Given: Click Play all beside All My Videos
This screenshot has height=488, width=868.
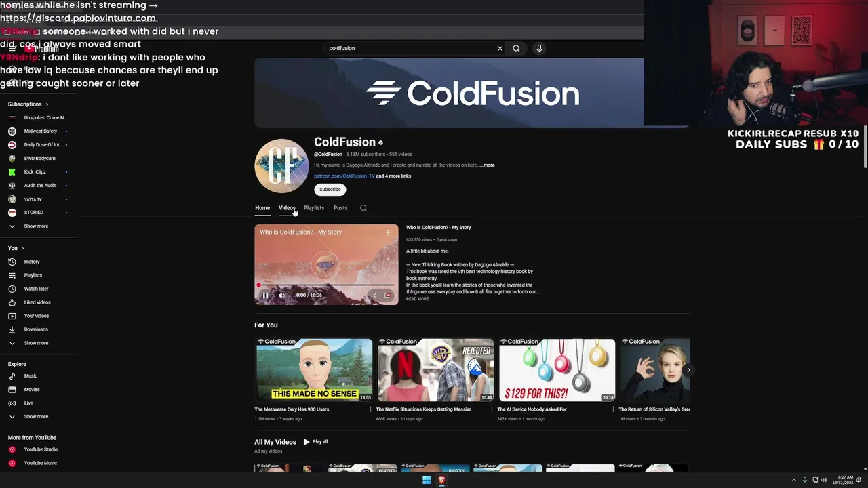Looking at the screenshot, I should (x=316, y=442).
